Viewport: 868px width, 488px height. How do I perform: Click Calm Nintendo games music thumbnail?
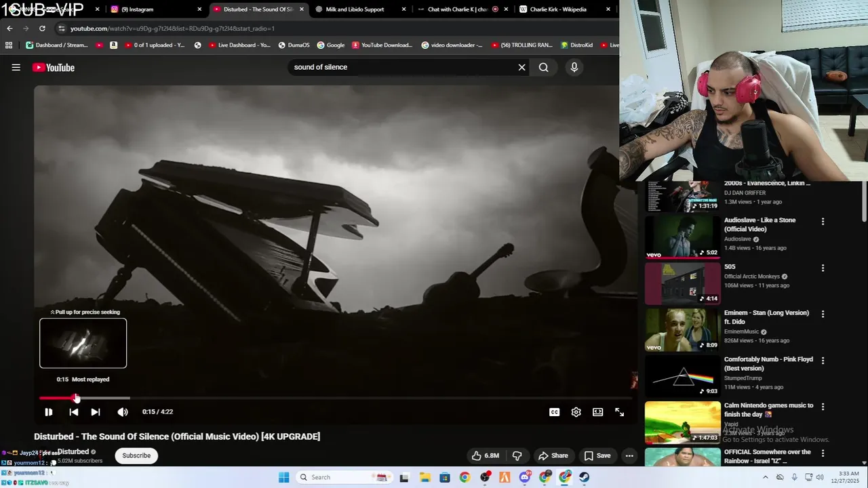pyautogui.click(x=682, y=422)
